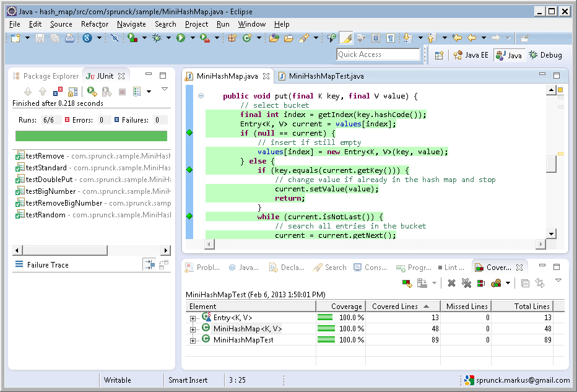This screenshot has width=577, height=392.
Task: Remove all coverage sessions
Action: pyautogui.click(x=466, y=283)
